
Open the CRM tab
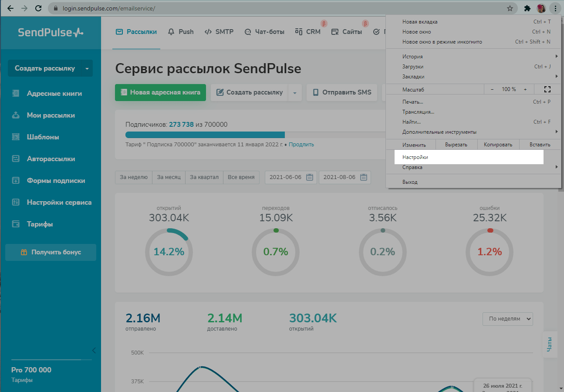click(x=308, y=32)
